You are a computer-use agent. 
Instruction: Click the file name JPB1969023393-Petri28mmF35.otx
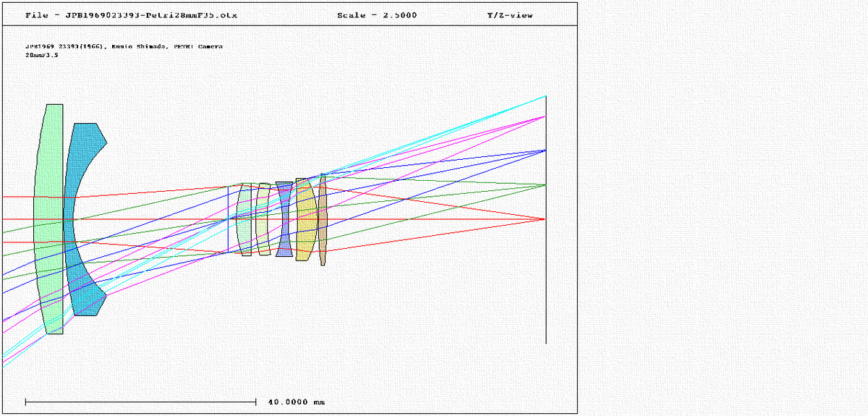pyautogui.click(x=150, y=15)
